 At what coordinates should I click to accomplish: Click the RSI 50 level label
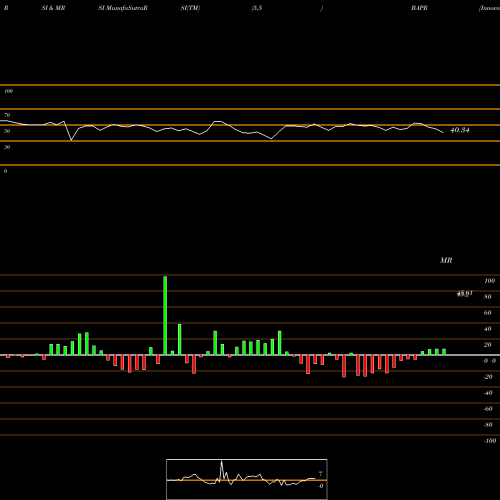coord(7,131)
